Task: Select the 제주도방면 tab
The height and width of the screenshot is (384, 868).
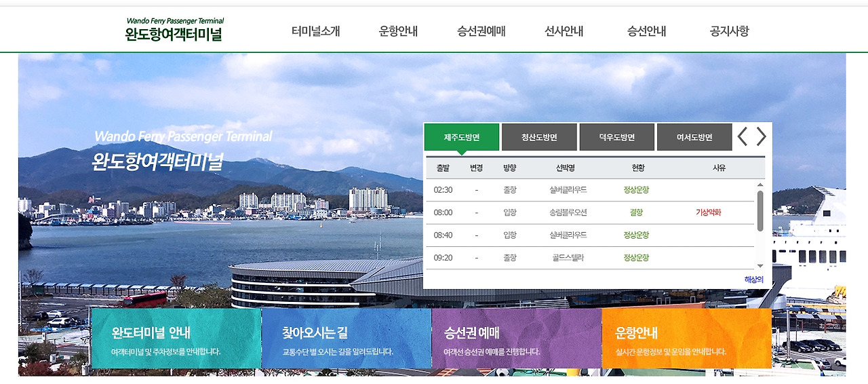Action: click(x=462, y=137)
